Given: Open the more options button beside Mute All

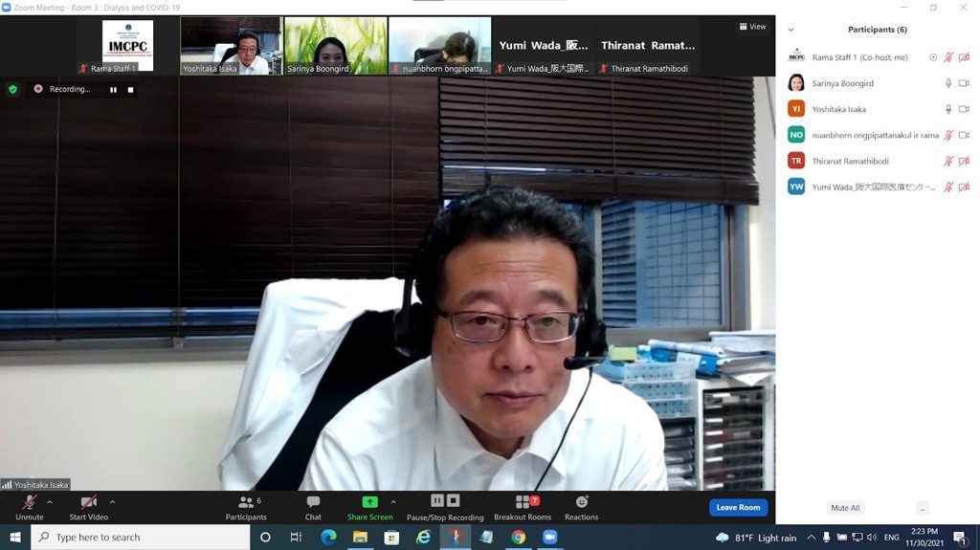Looking at the screenshot, I should pos(923,508).
